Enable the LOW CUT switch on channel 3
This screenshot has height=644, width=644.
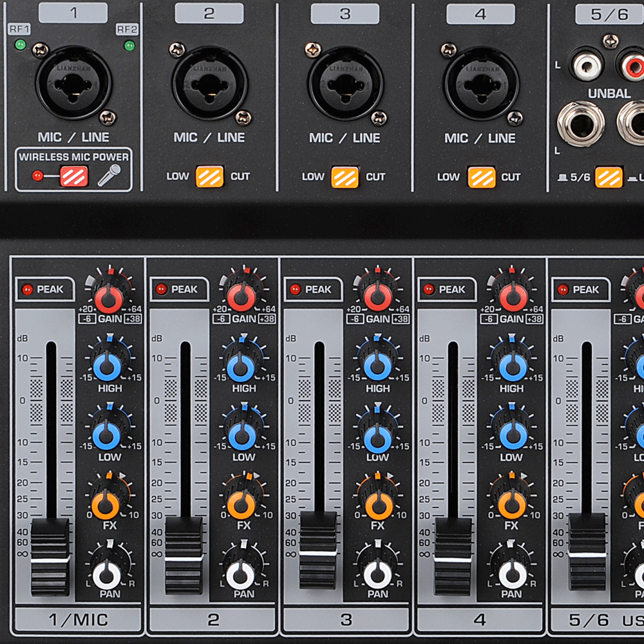tap(345, 177)
